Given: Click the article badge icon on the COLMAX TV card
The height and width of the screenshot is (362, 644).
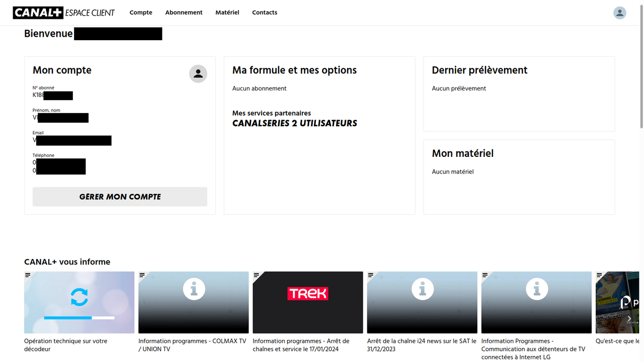Looking at the screenshot, I should [x=142, y=275].
